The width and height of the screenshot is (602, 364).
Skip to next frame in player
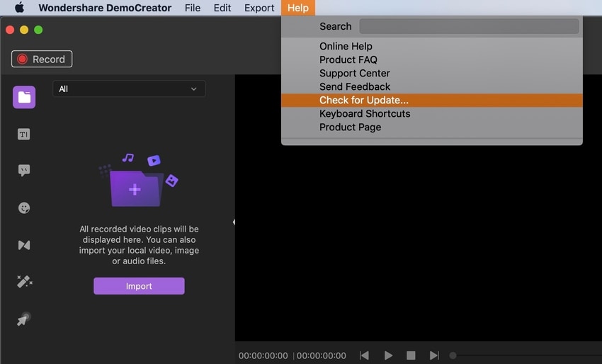pos(434,356)
